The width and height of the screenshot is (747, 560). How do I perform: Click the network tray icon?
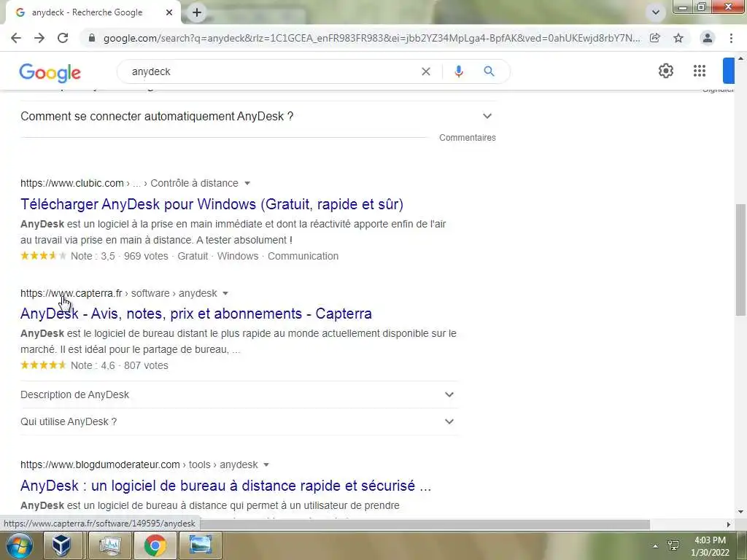(673, 545)
